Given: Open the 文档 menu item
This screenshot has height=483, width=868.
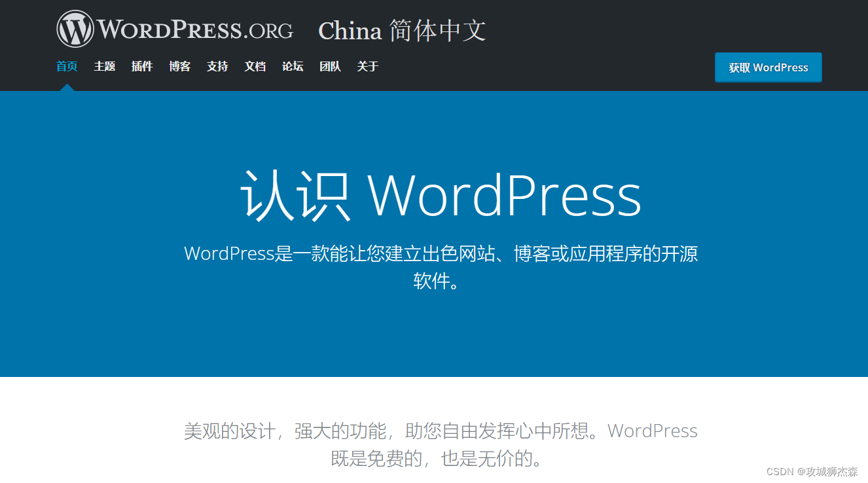Looking at the screenshot, I should (255, 66).
